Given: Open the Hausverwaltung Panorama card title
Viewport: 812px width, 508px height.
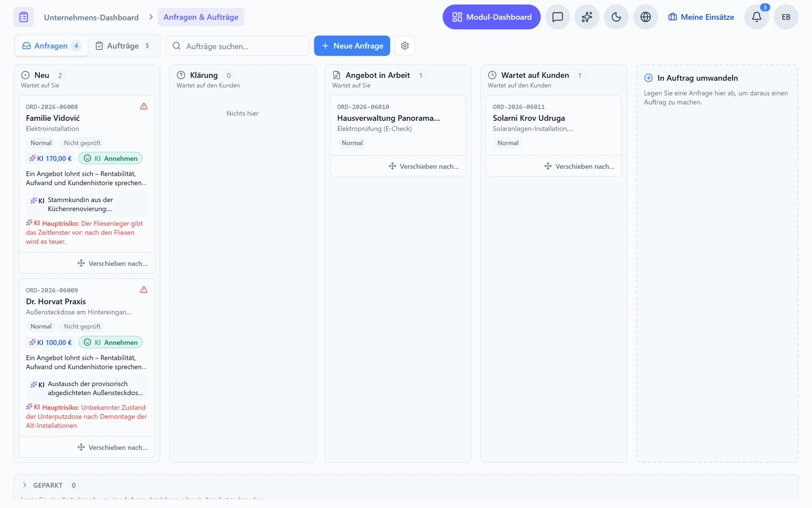Looking at the screenshot, I should coord(388,118).
